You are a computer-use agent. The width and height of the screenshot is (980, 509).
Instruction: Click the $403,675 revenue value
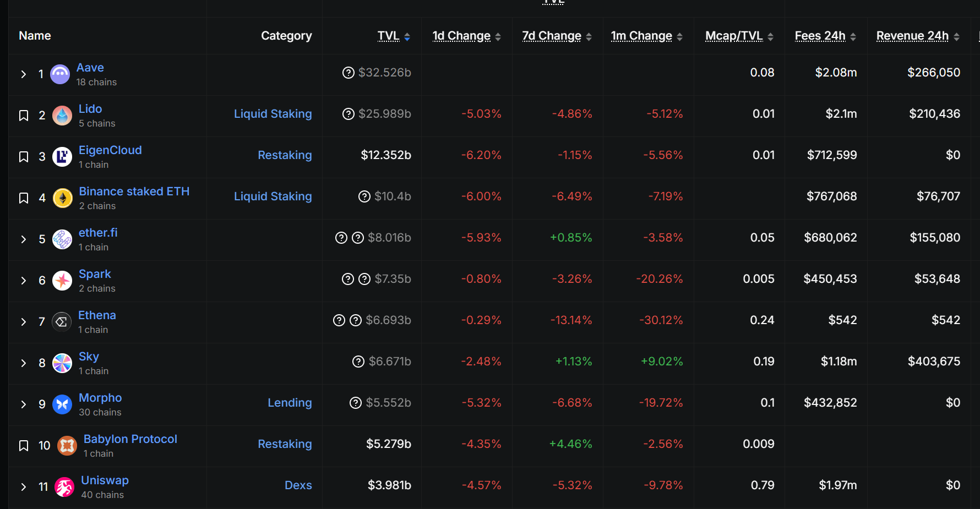pyautogui.click(x=934, y=362)
